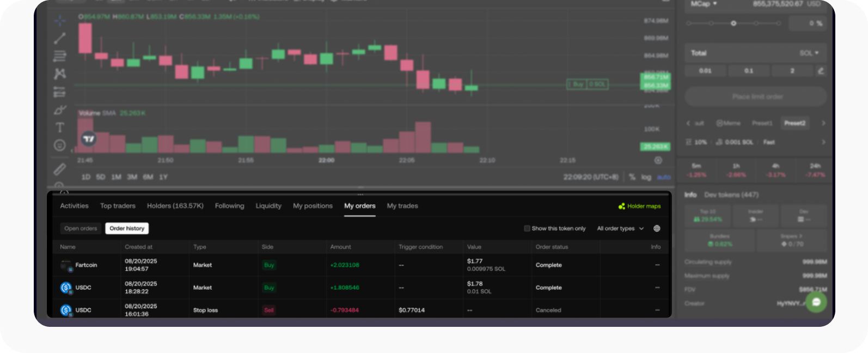The height and width of the screenshot is (353, 868).
Task: Select the 0.1 quick amount preset
Action: coord(749,71)
